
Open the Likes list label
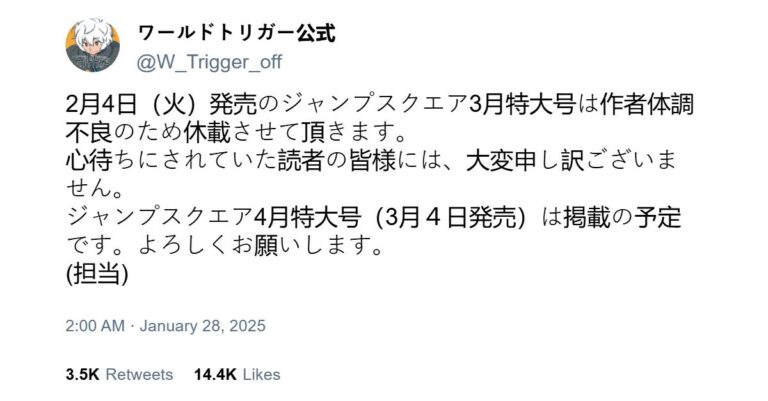(x=262, y=375)
